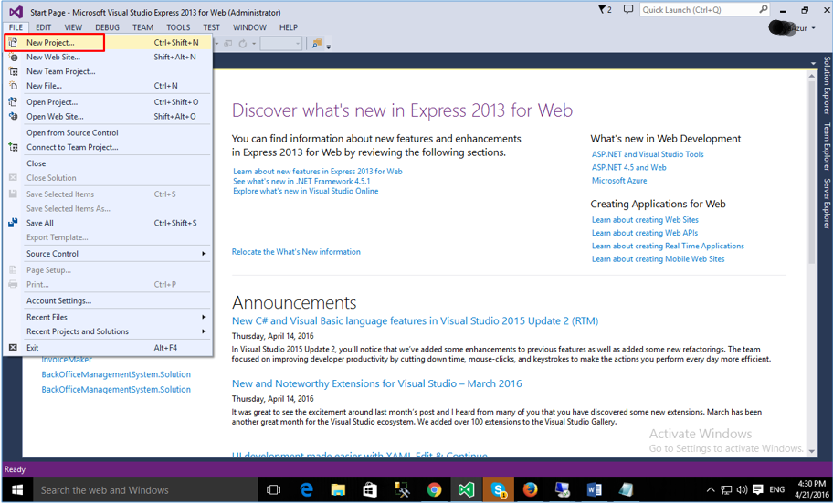Select Open Project... menu entry
Viewport: 833px width, 504px height.
[x=107, y=102]
